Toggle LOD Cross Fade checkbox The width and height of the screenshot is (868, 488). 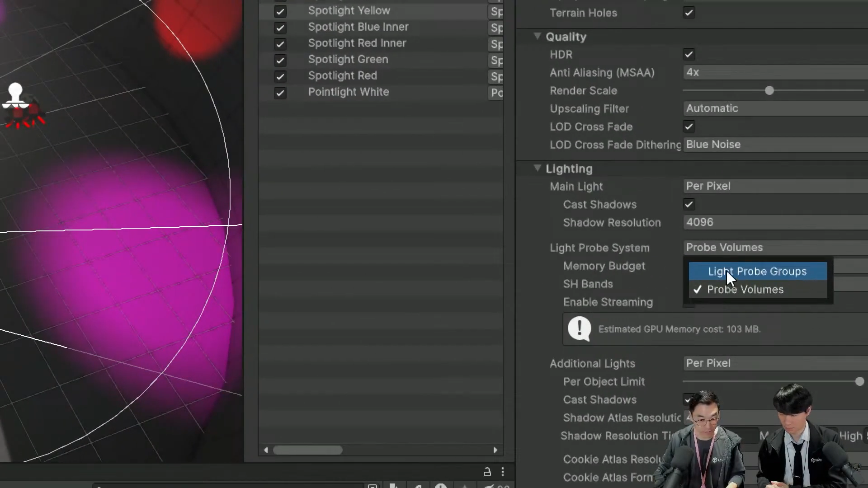tap(689, 127)
